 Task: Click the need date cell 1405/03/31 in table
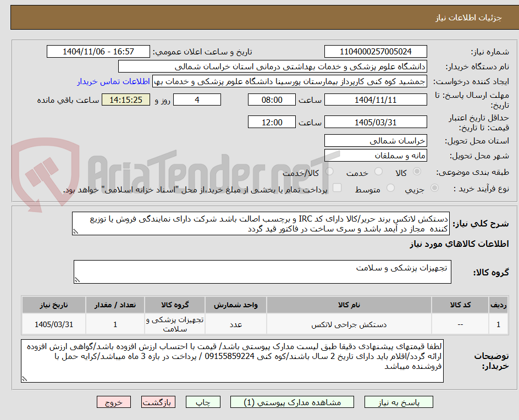[54, 324]
